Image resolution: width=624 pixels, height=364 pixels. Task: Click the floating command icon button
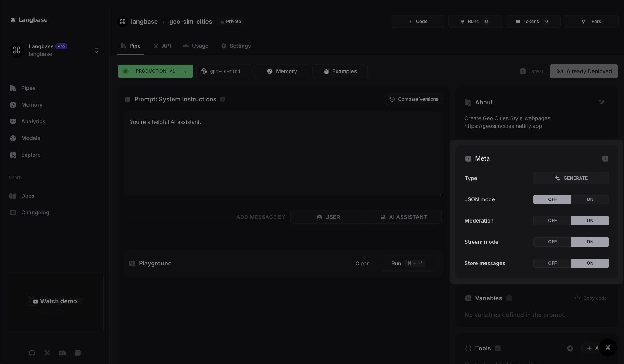point(608,348)
